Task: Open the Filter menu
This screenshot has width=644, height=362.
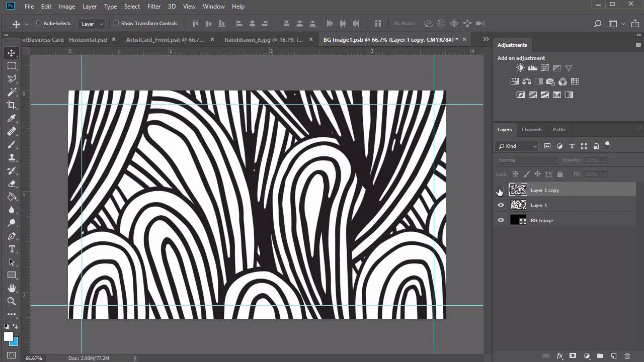Action: [153, 7]
